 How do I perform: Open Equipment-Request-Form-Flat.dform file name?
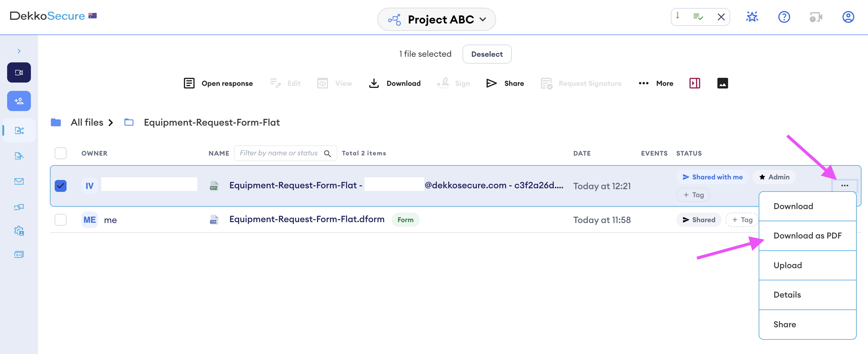click(307, 219)
